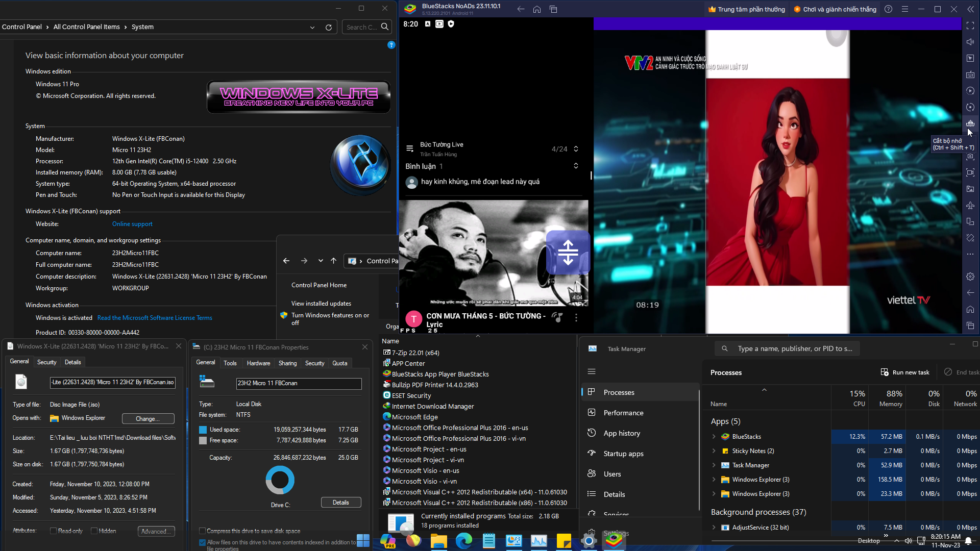Open the playlist queue icon beside Bức Tường Live
This screenshot has width=980, height=551.
click(x=409, y=148)
